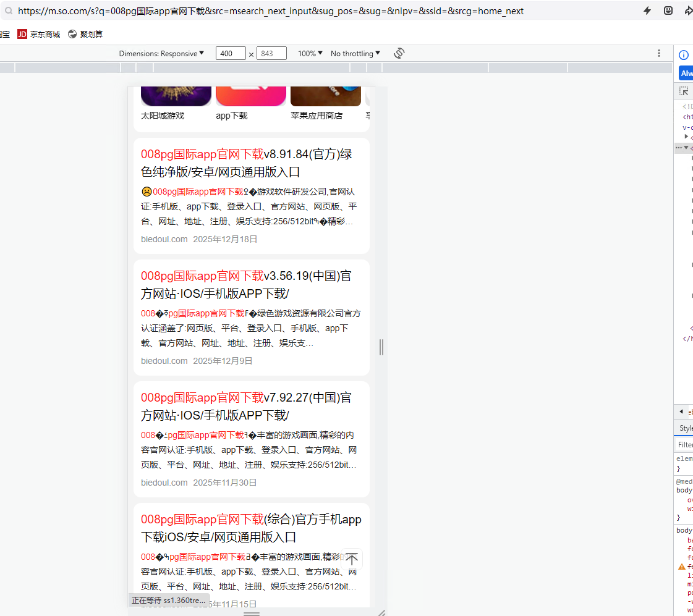693x616 pixels.
Task: Click the viewport width field showing 400
Action: pos(231,54)
